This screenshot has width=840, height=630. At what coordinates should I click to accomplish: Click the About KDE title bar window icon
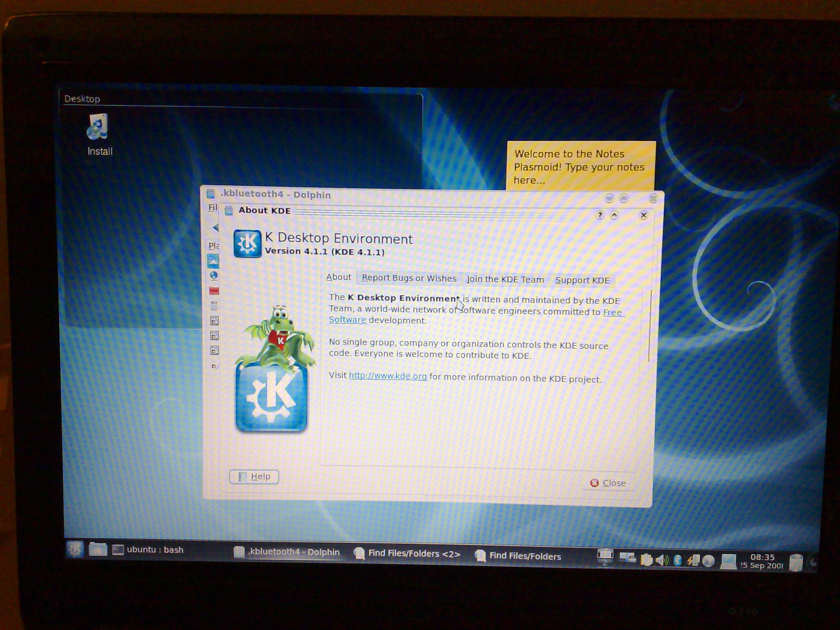coord(228,211)
